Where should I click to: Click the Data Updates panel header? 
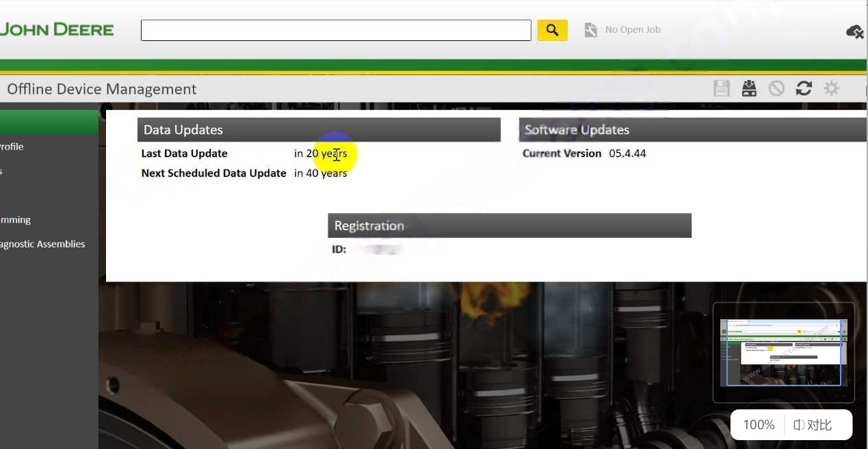coord(318,129)
